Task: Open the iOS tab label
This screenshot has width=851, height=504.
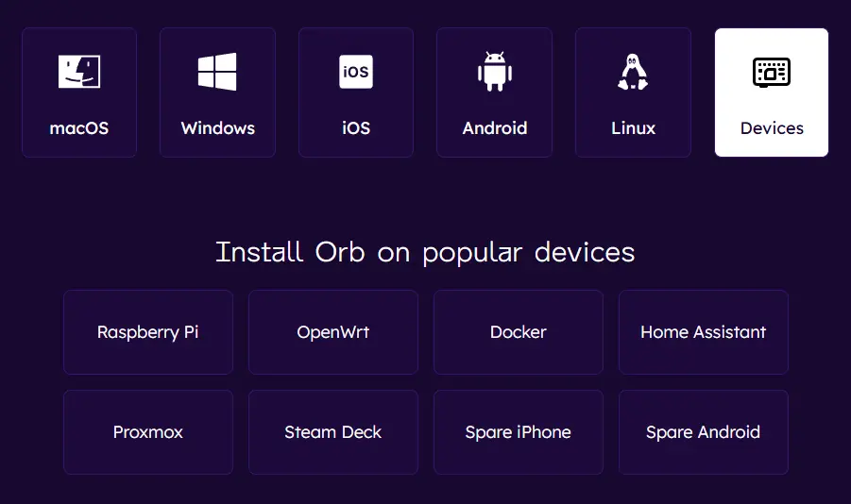Action: (x=356, y=128)
